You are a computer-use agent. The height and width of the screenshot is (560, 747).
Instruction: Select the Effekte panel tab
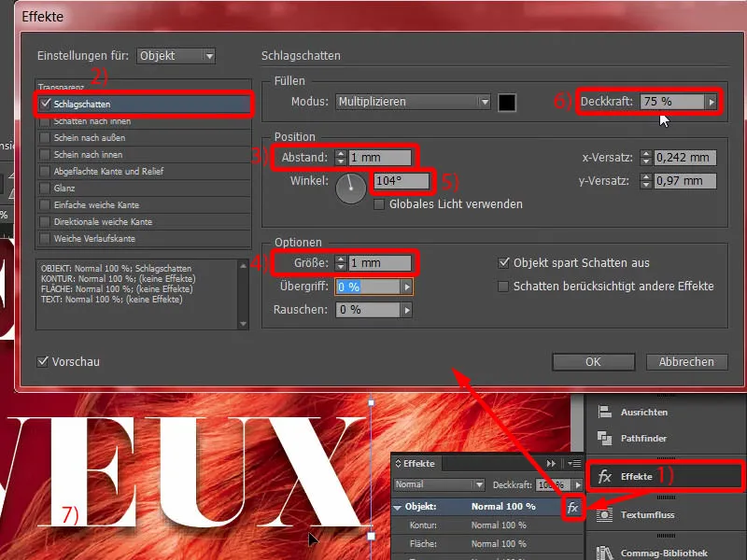416,463
